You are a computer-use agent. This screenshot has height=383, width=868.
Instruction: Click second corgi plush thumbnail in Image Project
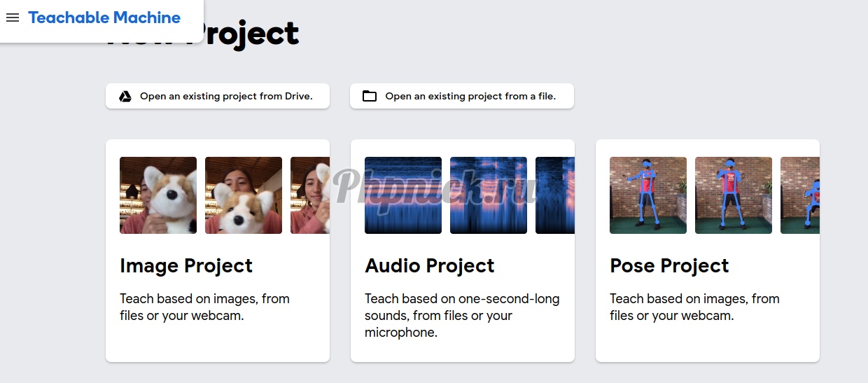244,195
